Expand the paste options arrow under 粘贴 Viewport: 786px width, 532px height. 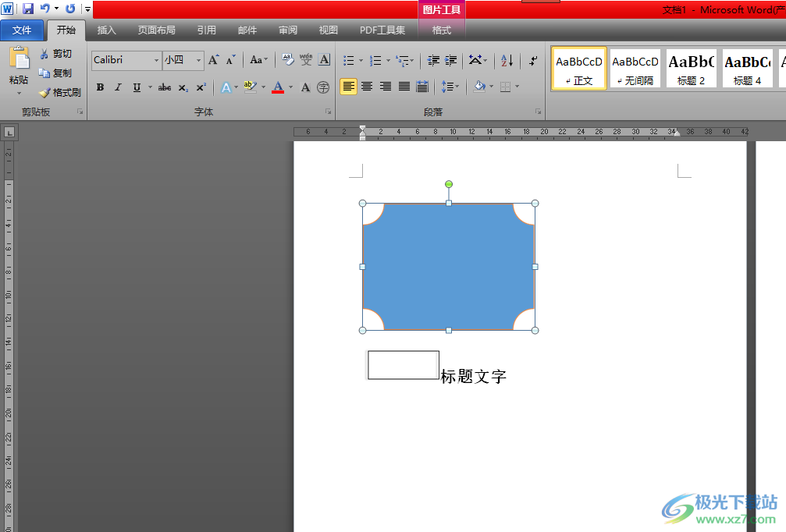(x=19, y=93)
